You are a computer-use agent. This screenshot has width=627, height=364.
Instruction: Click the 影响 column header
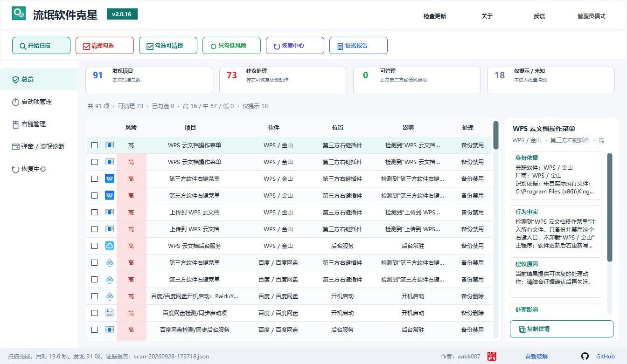coord(408,128)
